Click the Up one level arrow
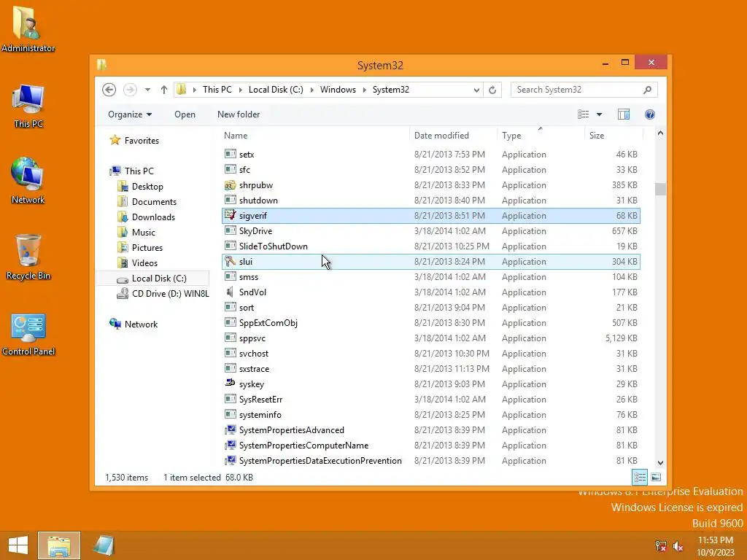This screenshot has height=560, width=747. (x=164, y=90)
